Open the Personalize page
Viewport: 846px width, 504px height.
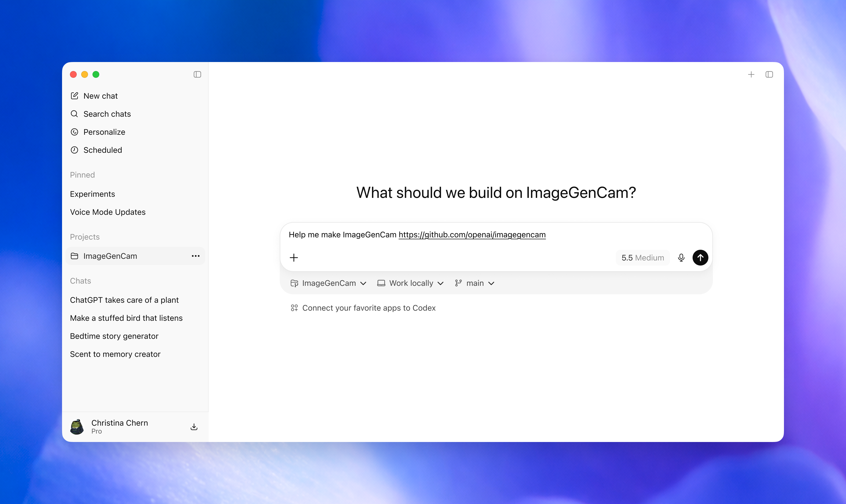[x=135, y=132]
